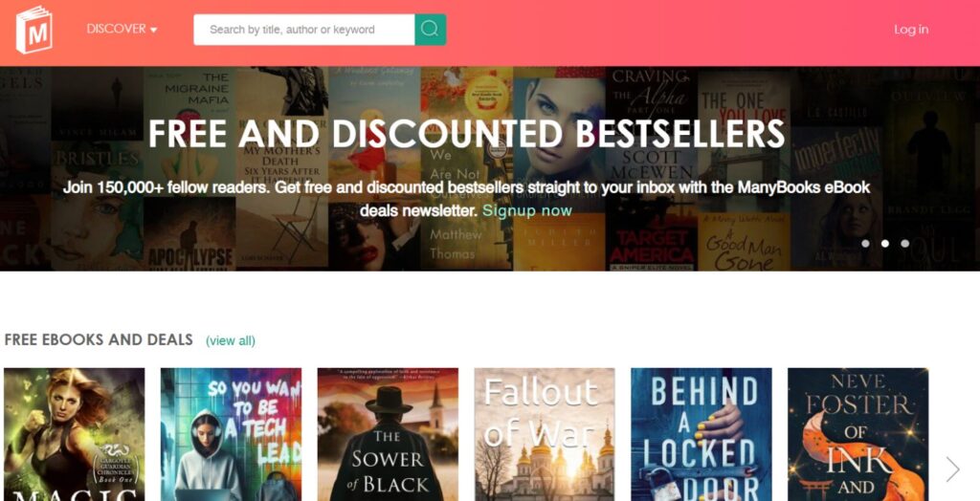The height and width of the screenshot is (501, 980).
Task: Select the second banner slide dot
Action: click(885, 244)
